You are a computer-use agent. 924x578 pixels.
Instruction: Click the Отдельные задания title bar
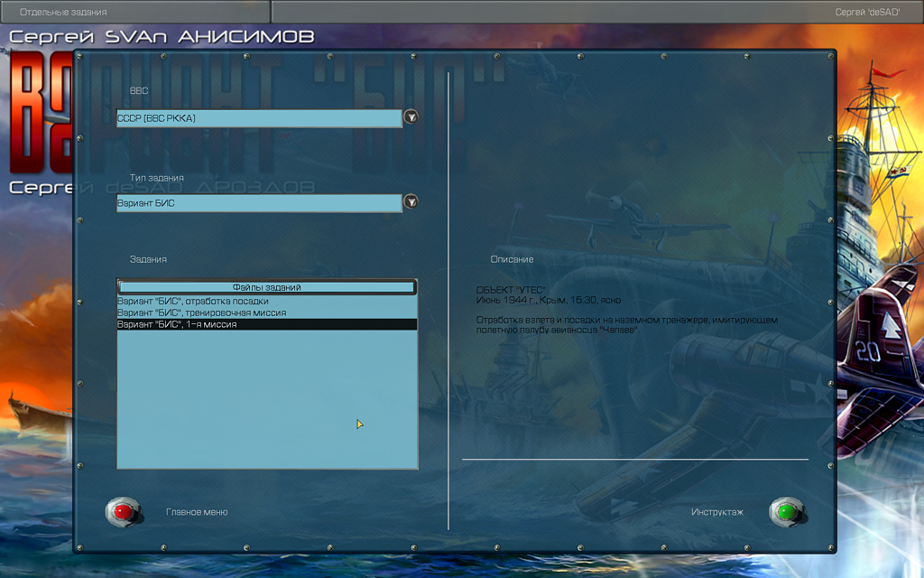(x=135, y=12)
